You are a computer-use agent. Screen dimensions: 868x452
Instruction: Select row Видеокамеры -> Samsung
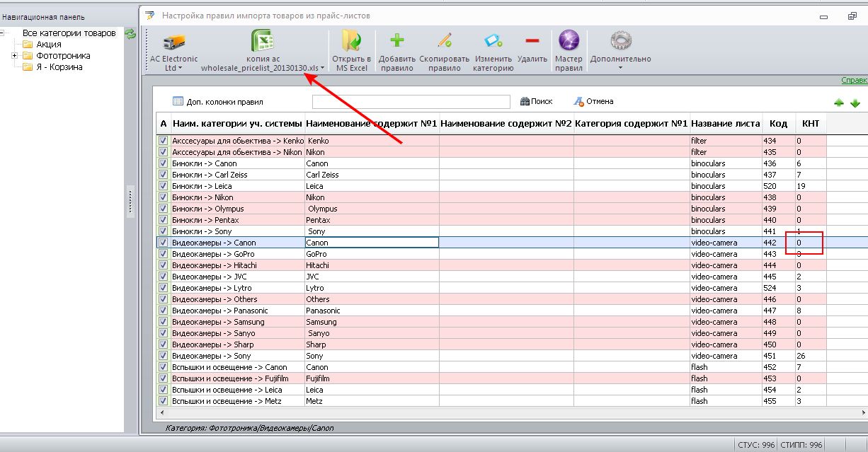pyautogui.click(x=512, y=322)
